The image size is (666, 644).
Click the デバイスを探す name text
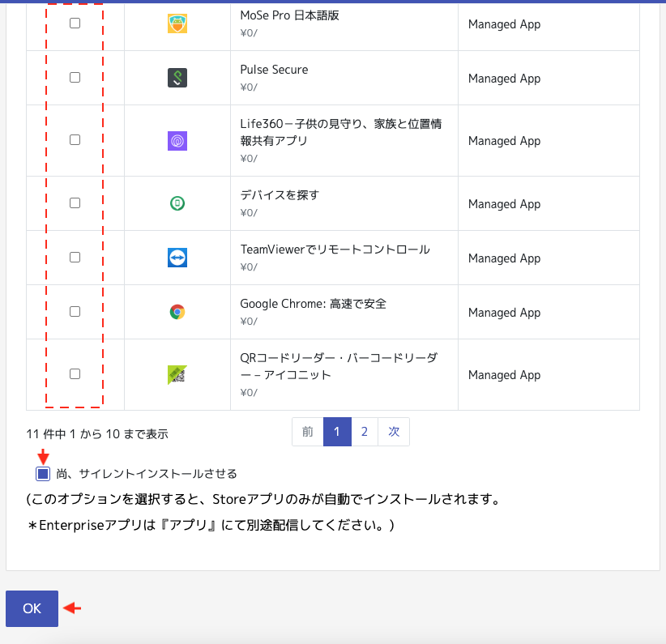[x=280, y=195]
